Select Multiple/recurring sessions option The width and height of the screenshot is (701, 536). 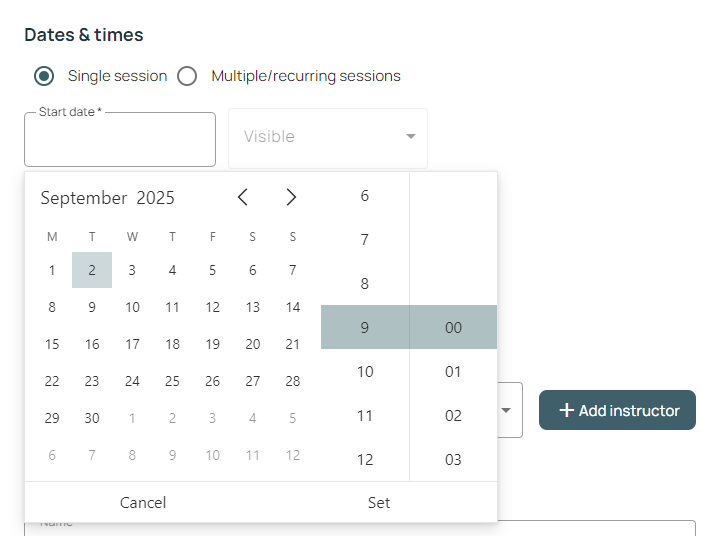coord(187,76)
